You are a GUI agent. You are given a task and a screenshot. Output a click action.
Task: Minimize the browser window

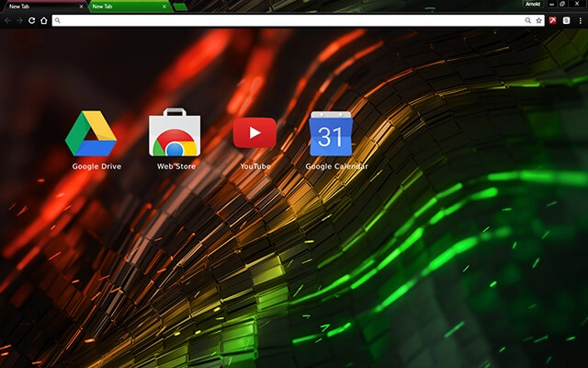pos(551,4)
